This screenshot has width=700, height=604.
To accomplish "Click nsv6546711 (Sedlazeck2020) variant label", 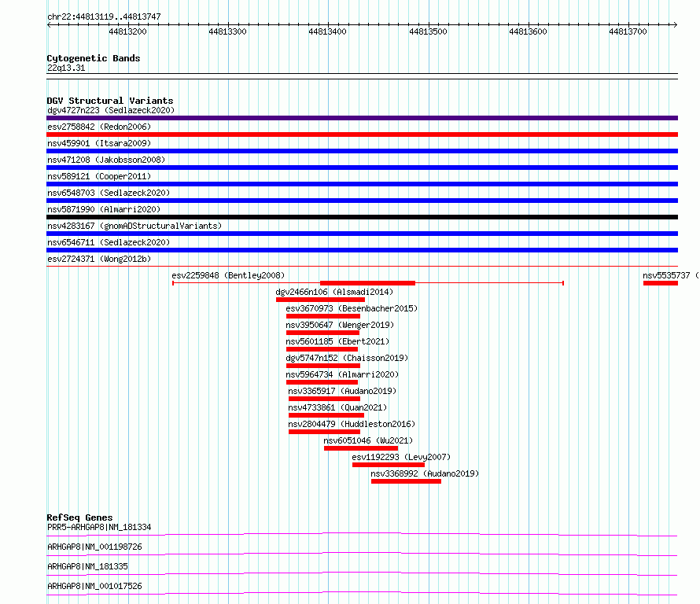I will click(x=109, y=242).
